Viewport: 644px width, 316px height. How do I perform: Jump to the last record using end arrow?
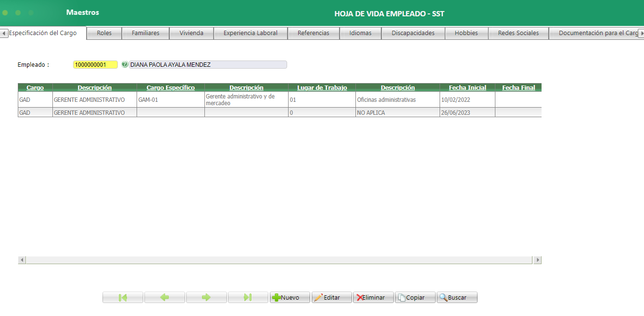(x=248, y=297)
